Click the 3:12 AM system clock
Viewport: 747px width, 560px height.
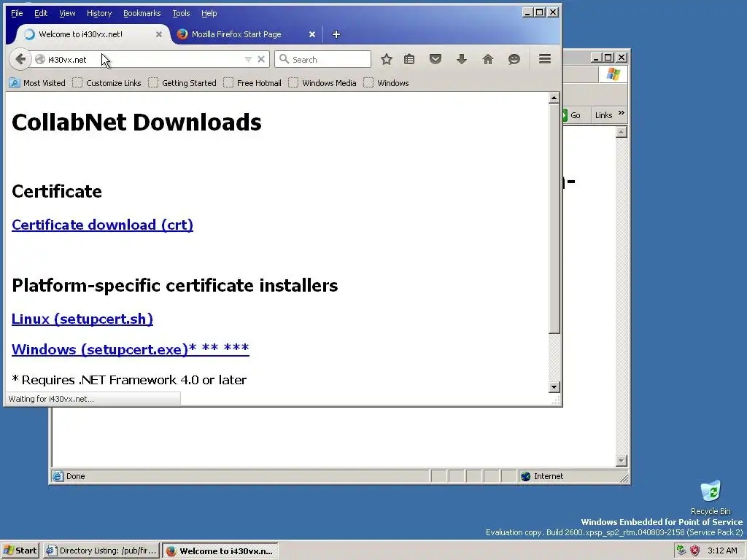point(722,551)
